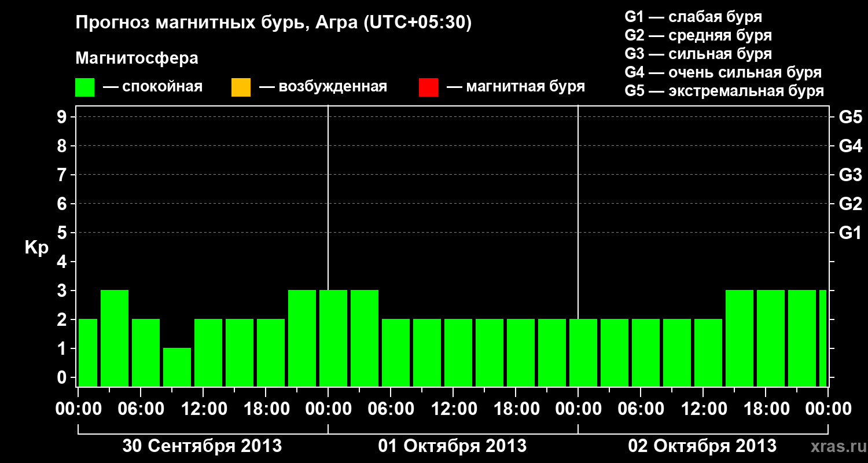Viewport: 868px width, 463px height.
Task: Click the 06:00 label under 02 Октября
Action: click(641, 409)
